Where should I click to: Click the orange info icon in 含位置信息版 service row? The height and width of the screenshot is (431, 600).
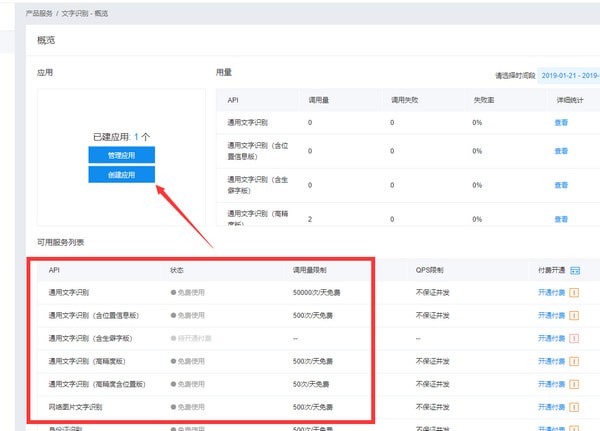(x=574, y=316)
